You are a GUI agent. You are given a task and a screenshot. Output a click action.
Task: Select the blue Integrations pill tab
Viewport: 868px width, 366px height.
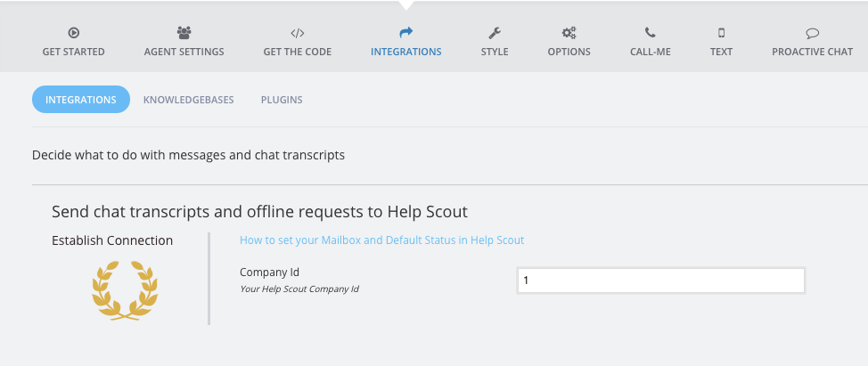(81, 100)
